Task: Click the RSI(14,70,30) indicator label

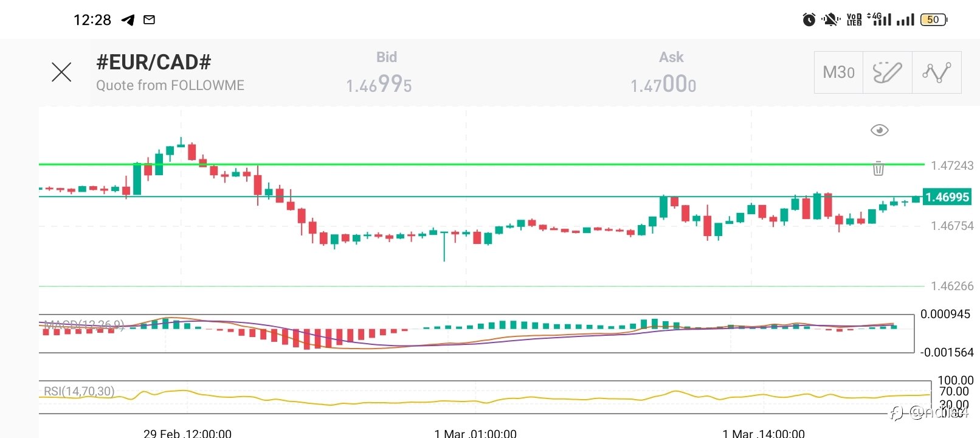Action: 79,391
